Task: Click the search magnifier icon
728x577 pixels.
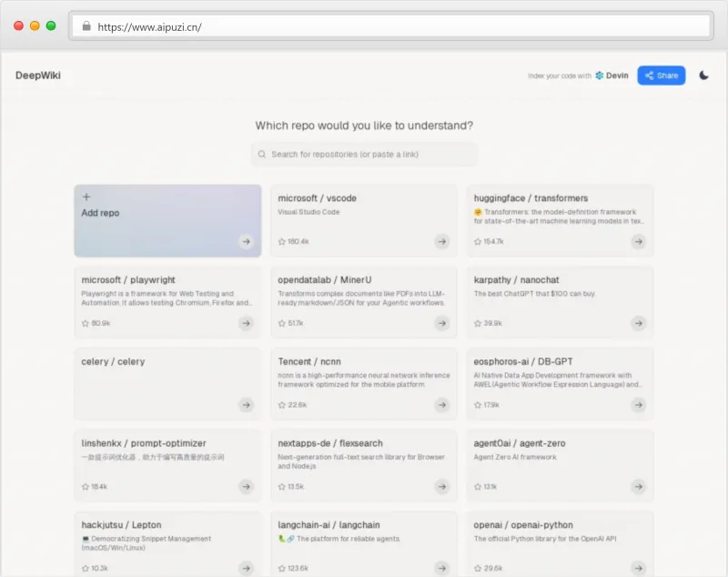Action: [x=262, y=155]
